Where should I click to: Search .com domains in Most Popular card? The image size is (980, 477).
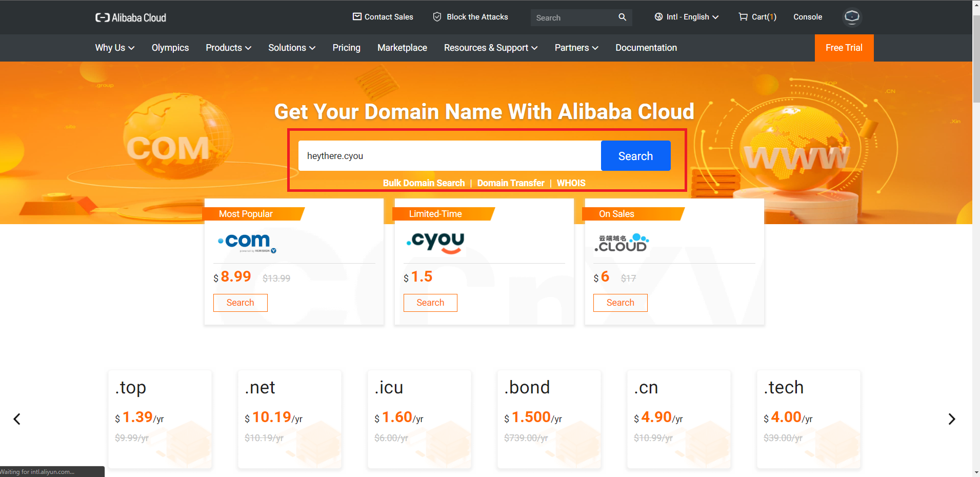coord(241,303)
